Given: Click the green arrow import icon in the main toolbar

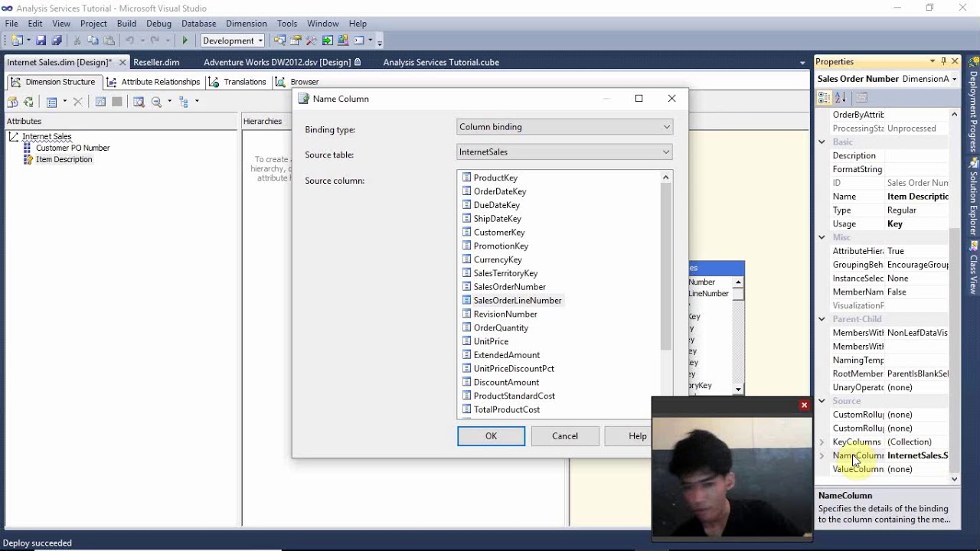Looking at the screenshot, I should [328, 41].
